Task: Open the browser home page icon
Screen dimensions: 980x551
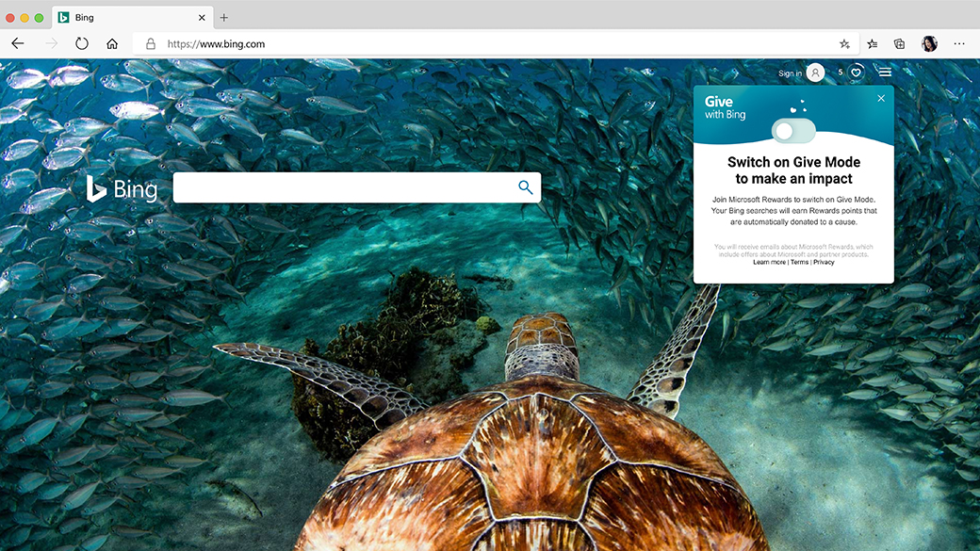Action: pyautogui.click(x=112, y=43)
